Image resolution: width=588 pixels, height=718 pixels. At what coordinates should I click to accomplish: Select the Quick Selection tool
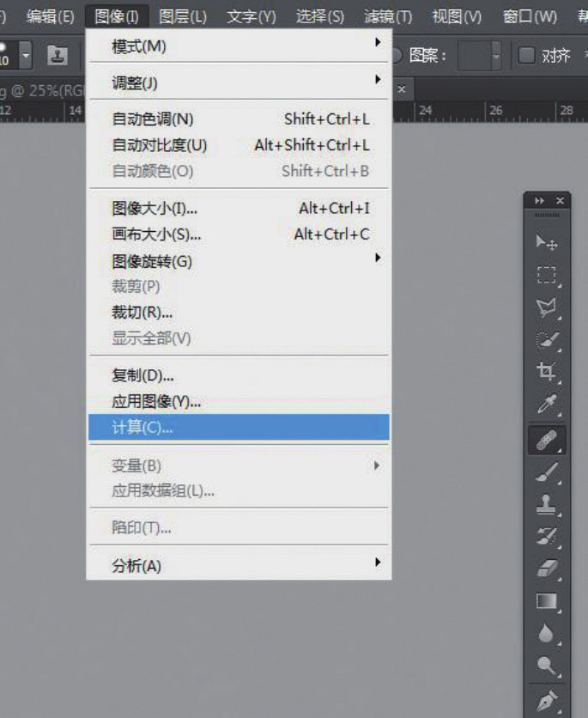tap(546, 339)
